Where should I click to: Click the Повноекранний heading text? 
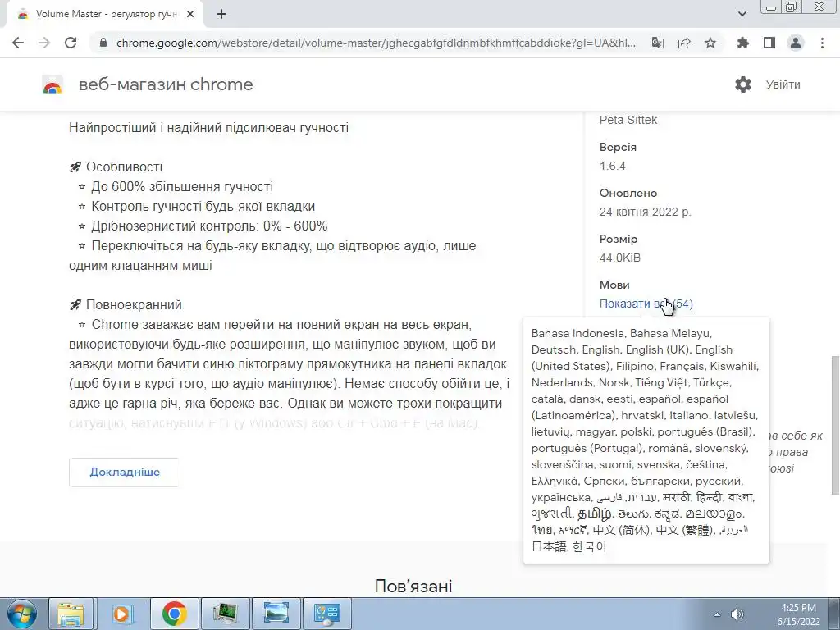134,304
